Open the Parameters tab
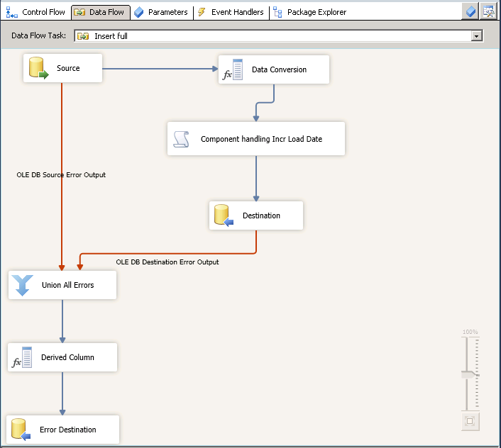This screenshot has height=448, width=501. click(x=161, y=12)
